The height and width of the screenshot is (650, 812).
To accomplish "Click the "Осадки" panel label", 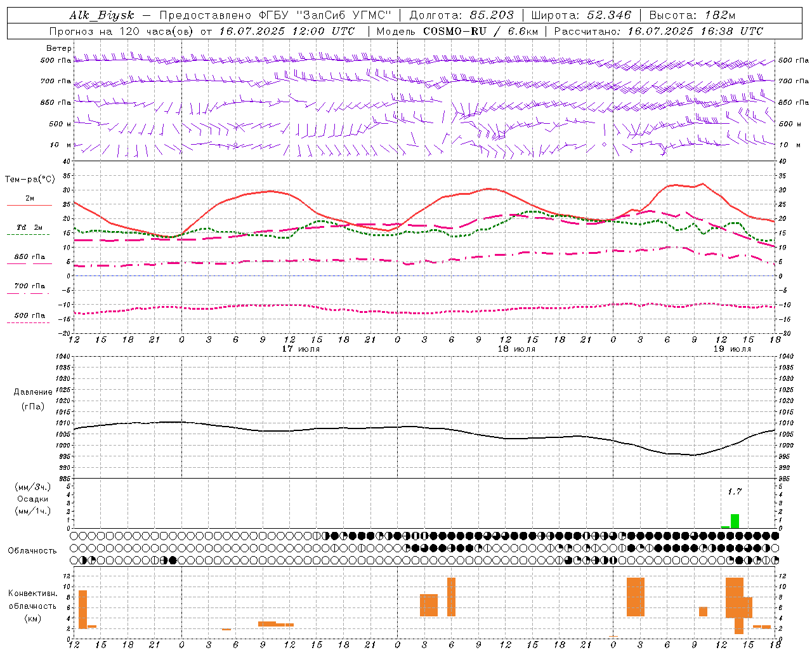I will click(x=32, y=499).
